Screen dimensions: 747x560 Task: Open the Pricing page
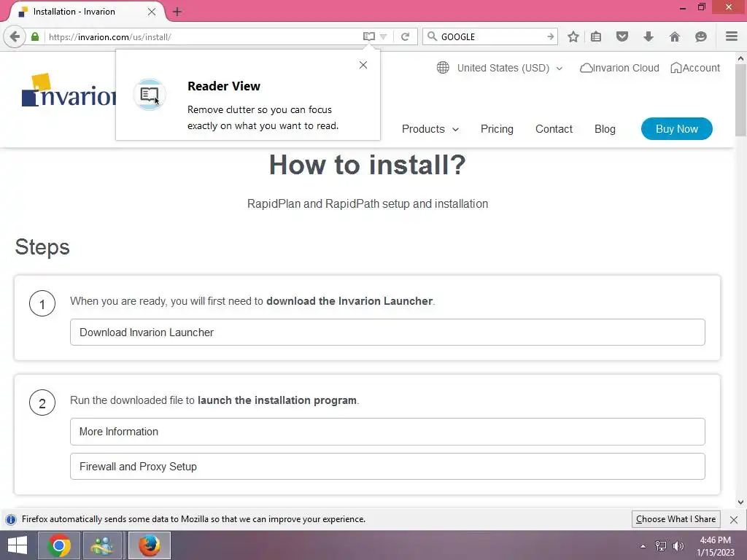point(497,129)
